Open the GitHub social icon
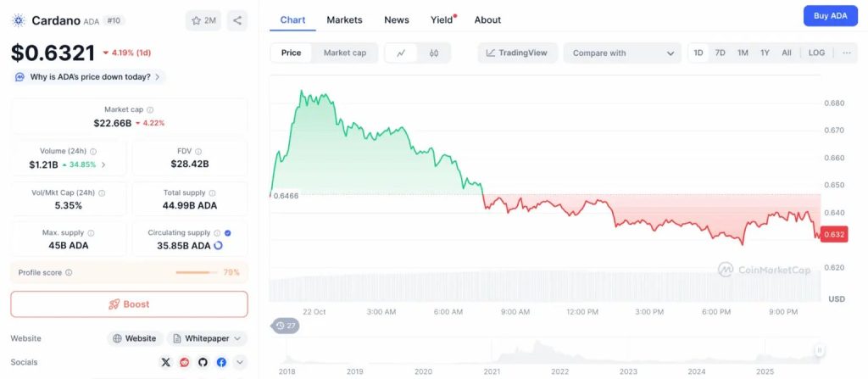Image resolution: width=868 pixels, height=379 pixels. (x=203, y=362)
